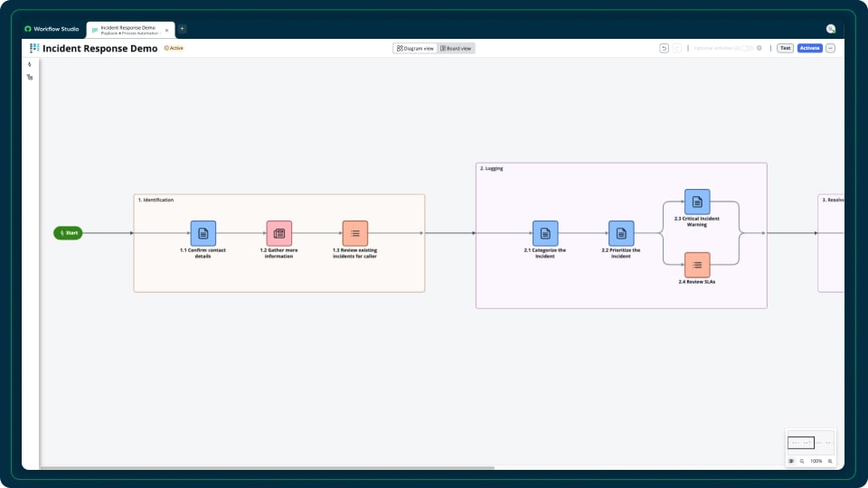The height and width of the screenshot is (488, 868).
Task: Open the 2.4 Review SLAs node
Action: pyautogui.click(x=697, y=265)
